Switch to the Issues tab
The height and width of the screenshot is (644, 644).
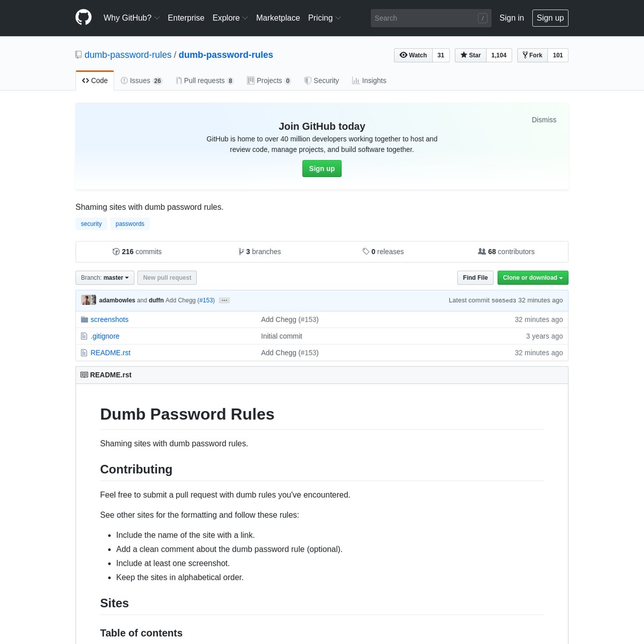[142, 80]
